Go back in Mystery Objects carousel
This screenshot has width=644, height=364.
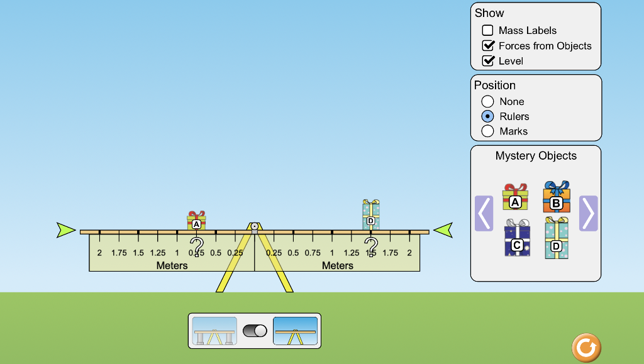click(x=484, y=214)
